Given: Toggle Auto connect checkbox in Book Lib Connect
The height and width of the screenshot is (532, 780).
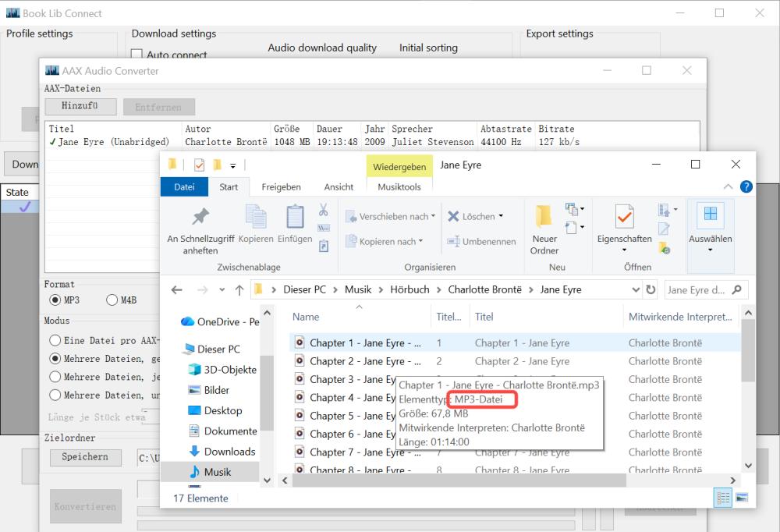Looking at the screenshot, I should 136,54.
